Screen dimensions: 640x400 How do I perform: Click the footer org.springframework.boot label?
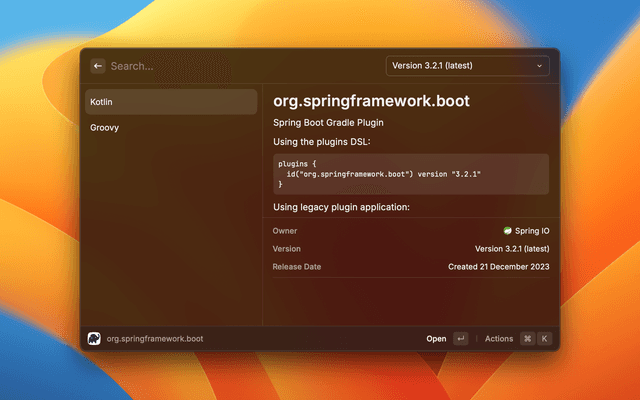(x=155, y=339)
